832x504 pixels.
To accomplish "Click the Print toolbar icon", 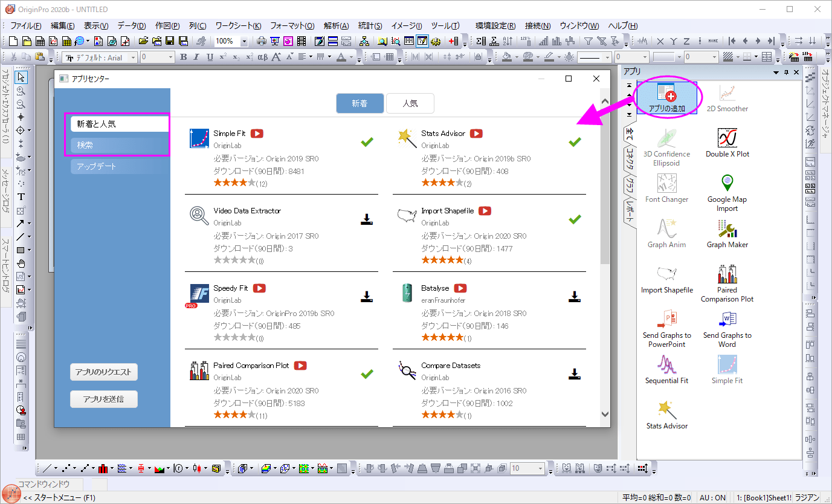I will click(x=262, y=41).
